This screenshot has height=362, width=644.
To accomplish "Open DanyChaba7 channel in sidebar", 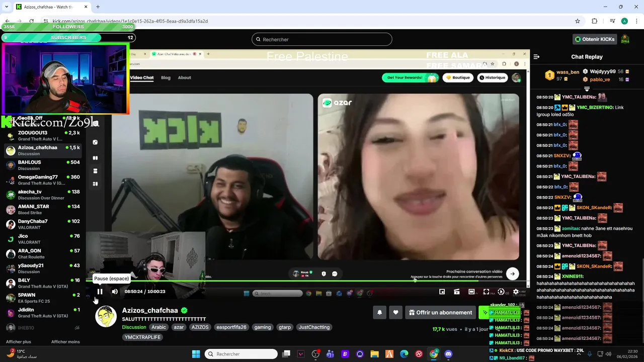I will [43, 224].
